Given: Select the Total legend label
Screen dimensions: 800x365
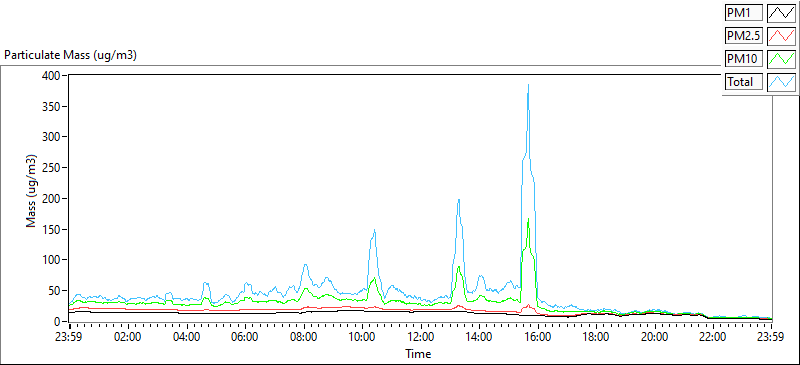Looking at the screenshot, I should point(744,82).
